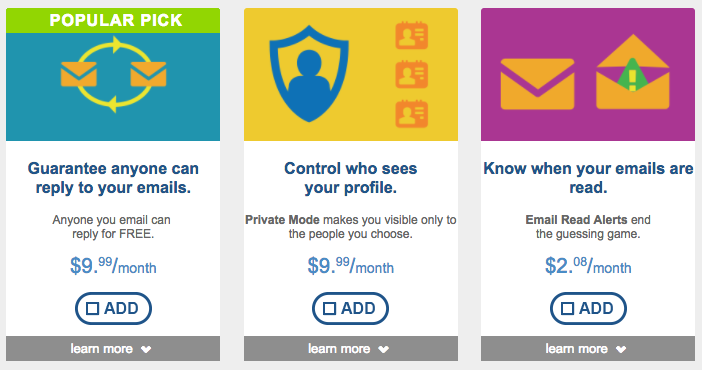This screenshot has height=370, width=702.
Task: Click the opened envelope with alert icon
Action: click(x=633, y=72)
